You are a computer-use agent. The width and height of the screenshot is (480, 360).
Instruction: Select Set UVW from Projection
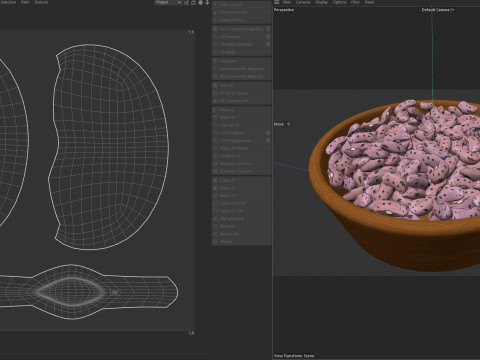[239, 29]
